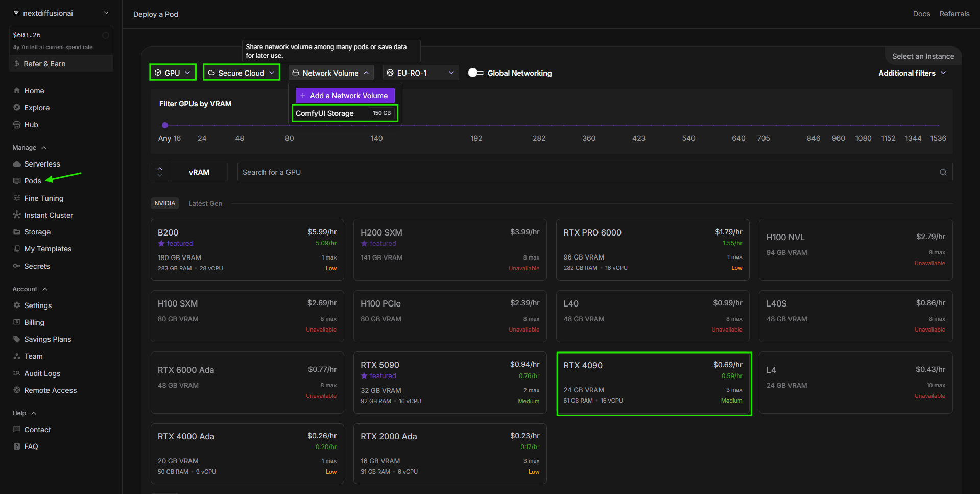Viewport: 980px width, 494px height.
Task: Click the Pods icon in sidebar
Action: (17, 181)
